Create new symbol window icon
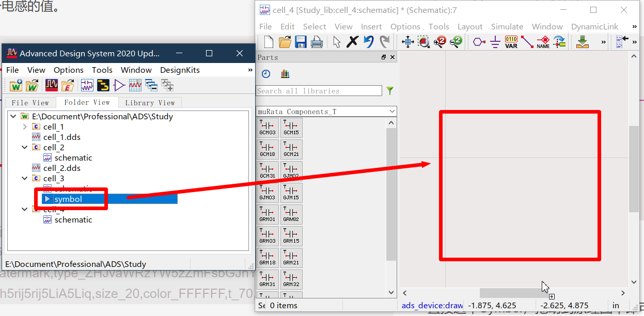Viewport: 644px width, 316px height. (x=119, y=85)
